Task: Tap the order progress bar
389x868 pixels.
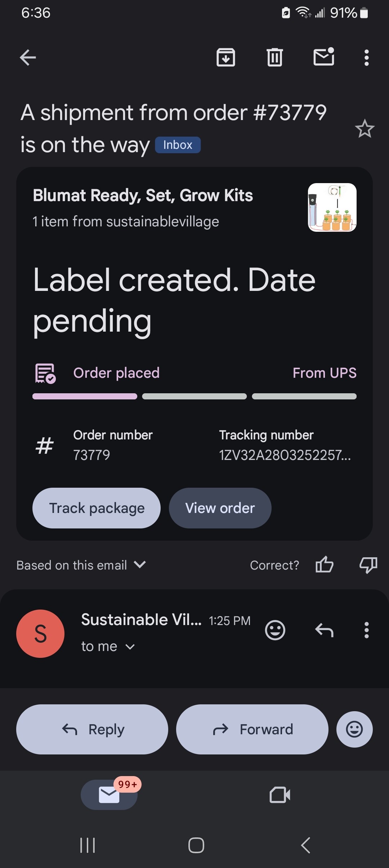Action: 194,396
